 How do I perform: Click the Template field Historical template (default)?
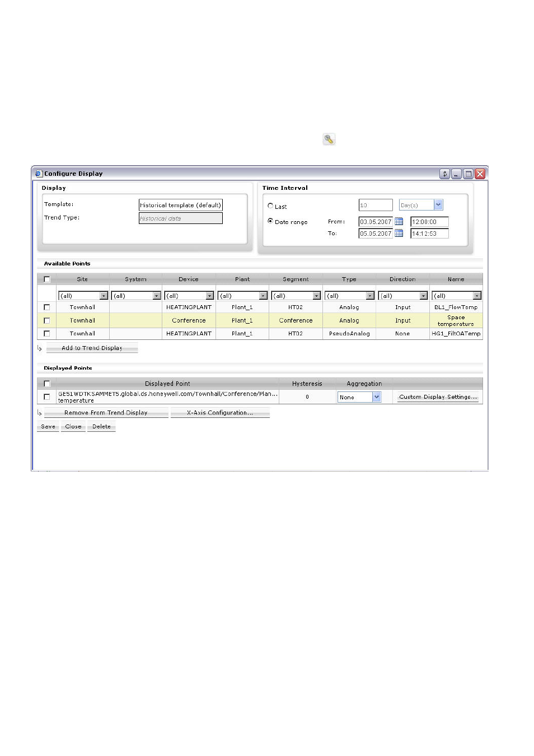(x=181, y=205)
